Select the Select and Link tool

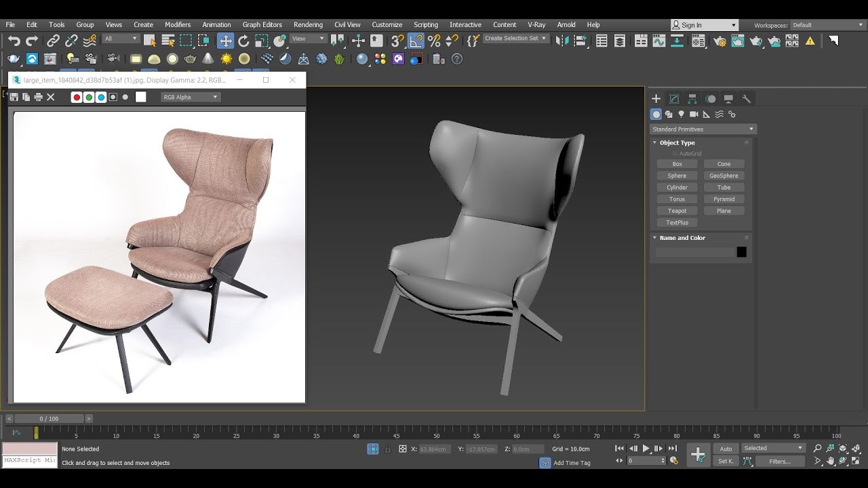click(x=53, y=41)
